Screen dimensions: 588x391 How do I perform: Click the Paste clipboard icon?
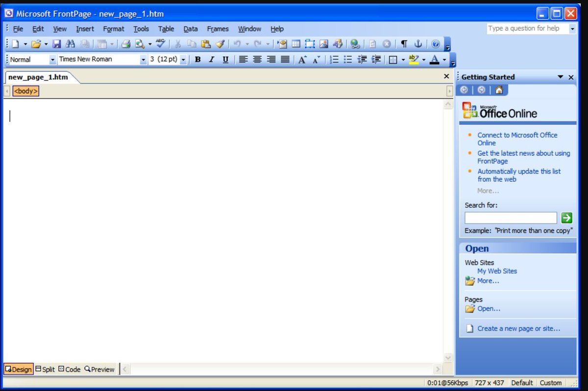[206, 44]
